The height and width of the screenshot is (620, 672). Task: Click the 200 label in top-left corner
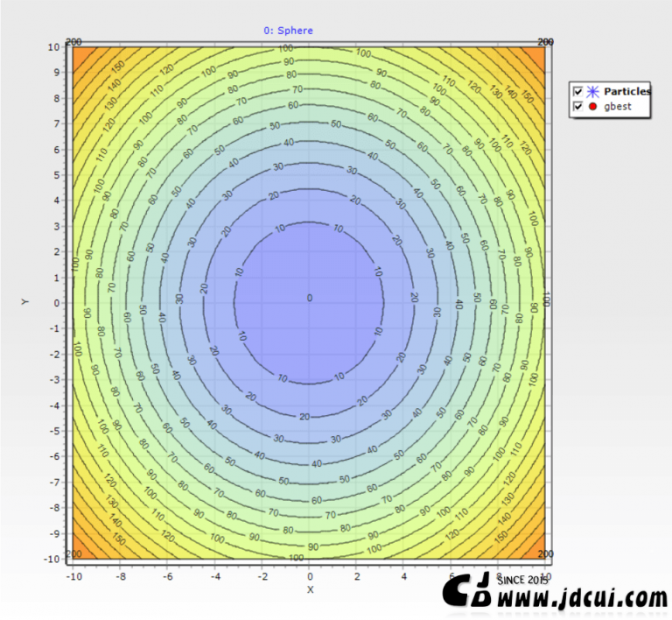point(74,42)
